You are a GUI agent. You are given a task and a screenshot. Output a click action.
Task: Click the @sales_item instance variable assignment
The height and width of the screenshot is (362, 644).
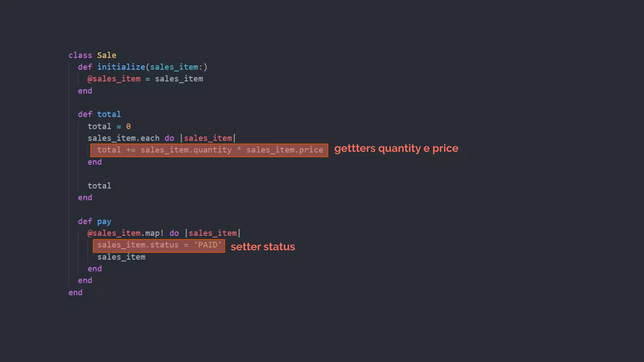tap(145, 79)
